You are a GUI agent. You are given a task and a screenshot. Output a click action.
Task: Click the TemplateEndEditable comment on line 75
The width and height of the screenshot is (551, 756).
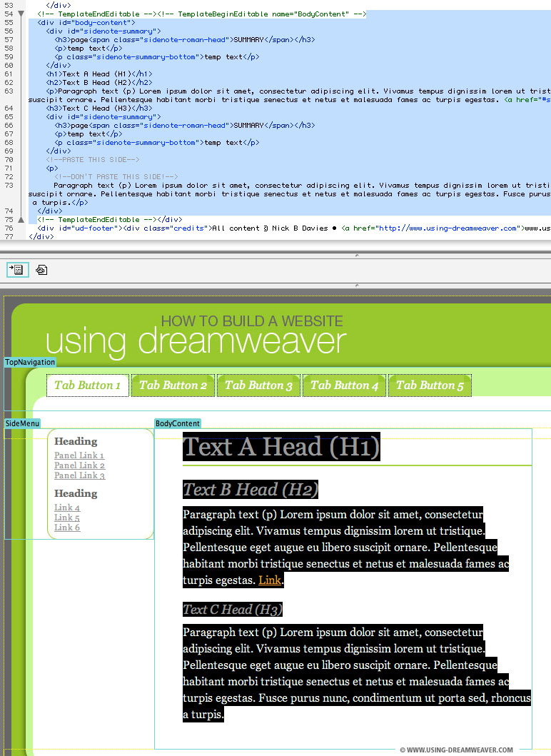[97, 219]
